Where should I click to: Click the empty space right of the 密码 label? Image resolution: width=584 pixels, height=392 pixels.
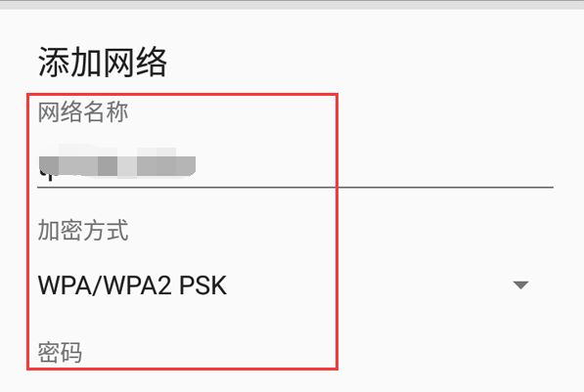[x=317, y=352]
